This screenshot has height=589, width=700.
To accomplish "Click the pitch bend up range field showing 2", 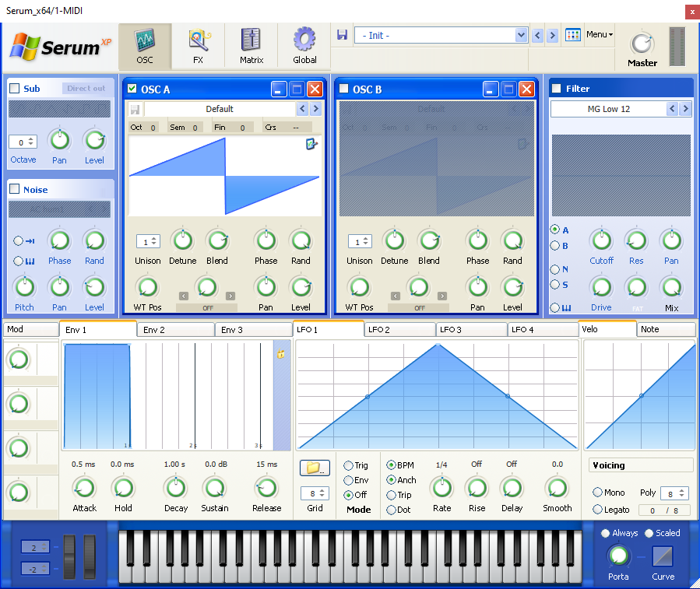I will click(34, 548).
